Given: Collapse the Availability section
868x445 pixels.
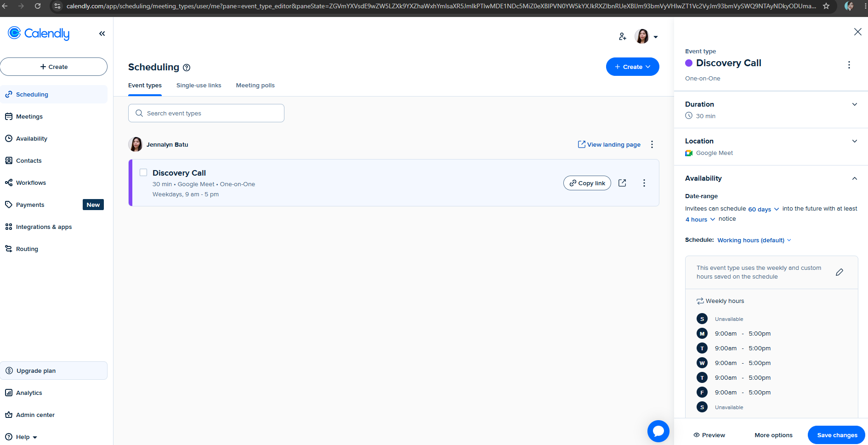Looking at the screenshot, I should [x=854, y=178].
